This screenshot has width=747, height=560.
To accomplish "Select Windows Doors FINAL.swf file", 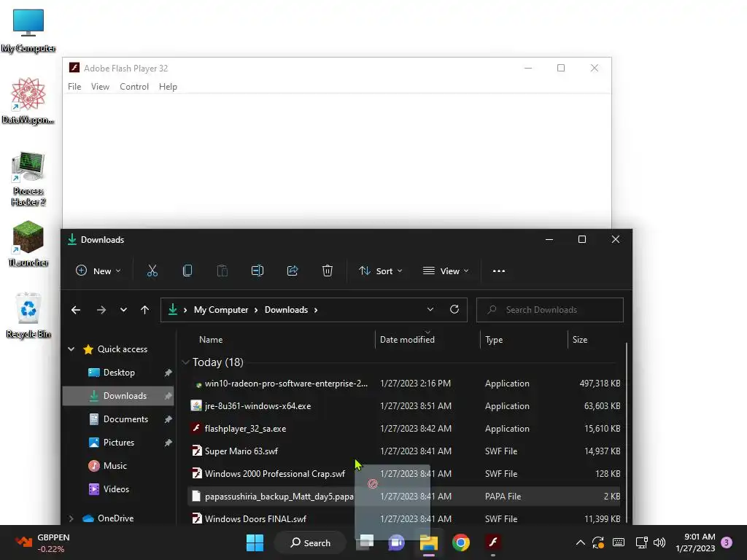I will click(406, 518).
